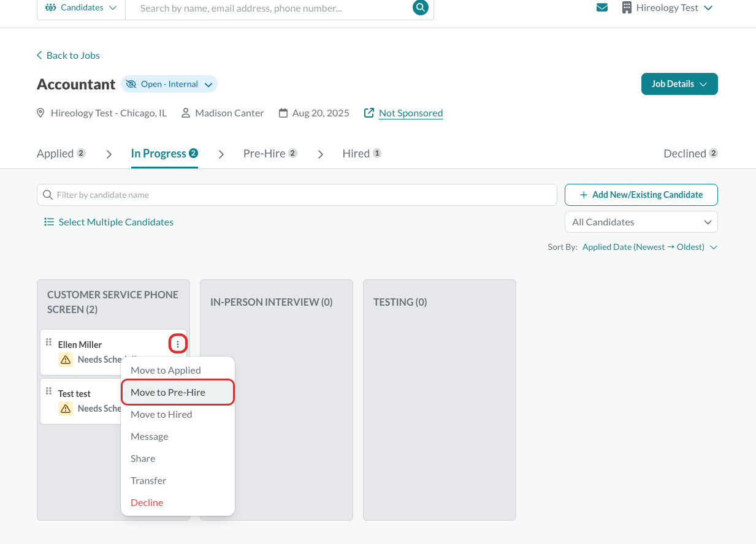Open the Candidates search scope dropdown
756x544 pixels.
coord(82,8)
